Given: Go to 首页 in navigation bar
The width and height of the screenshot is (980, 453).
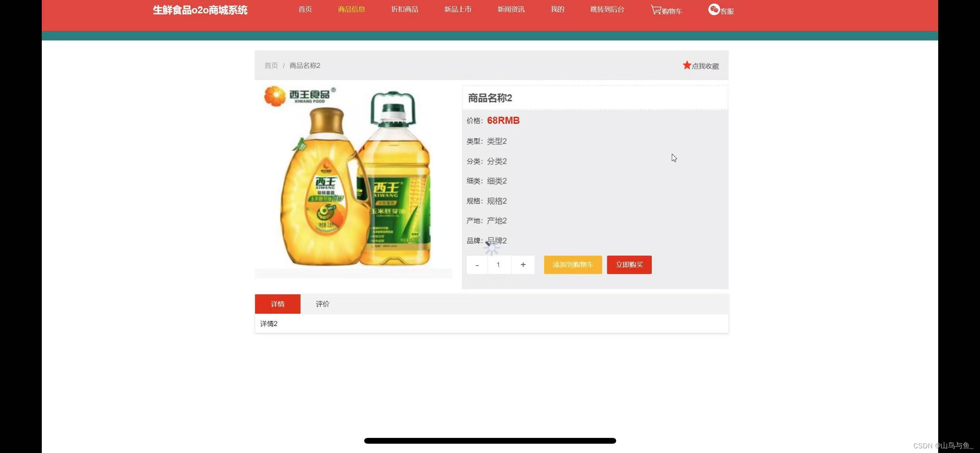Looking at the screenshot, I should click(305, 9).
